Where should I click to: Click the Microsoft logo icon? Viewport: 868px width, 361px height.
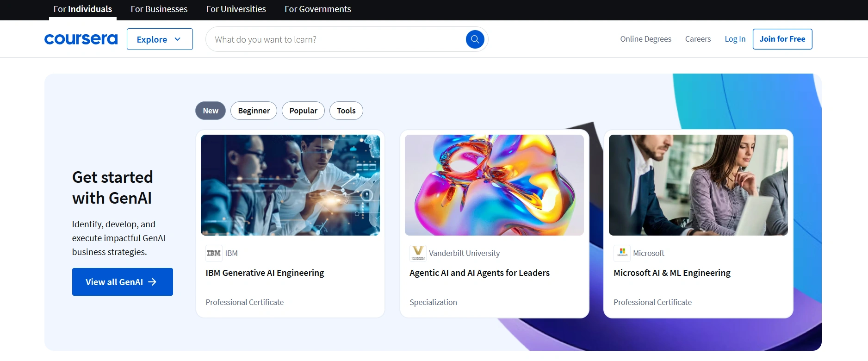point(622,253)
